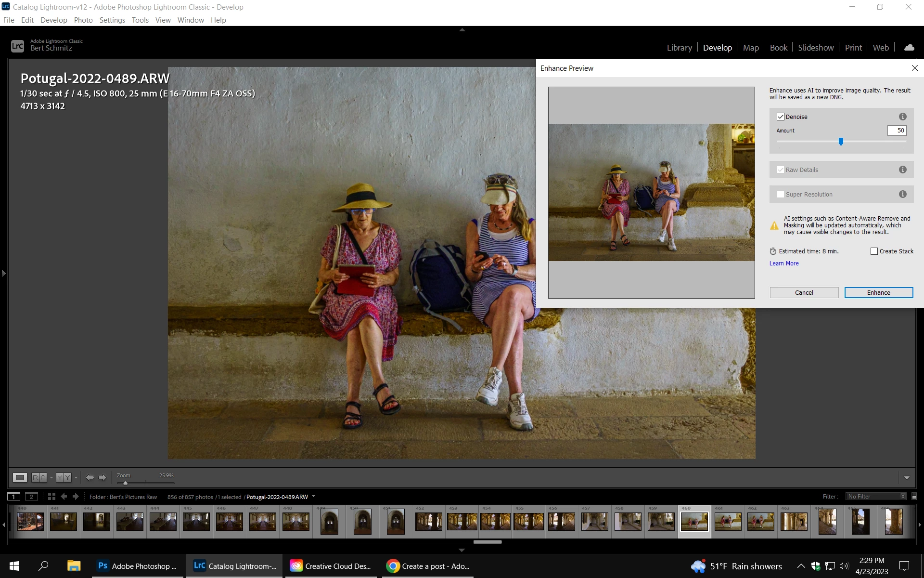Expand the toolbar content options arrow
The image size is (924, 578).
coord(907,478)
